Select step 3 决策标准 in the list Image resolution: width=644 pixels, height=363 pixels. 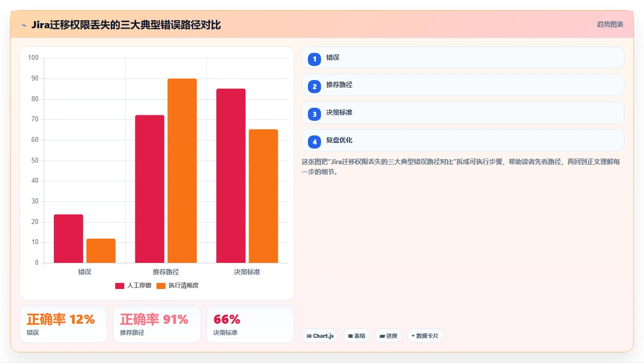(462, 113)
